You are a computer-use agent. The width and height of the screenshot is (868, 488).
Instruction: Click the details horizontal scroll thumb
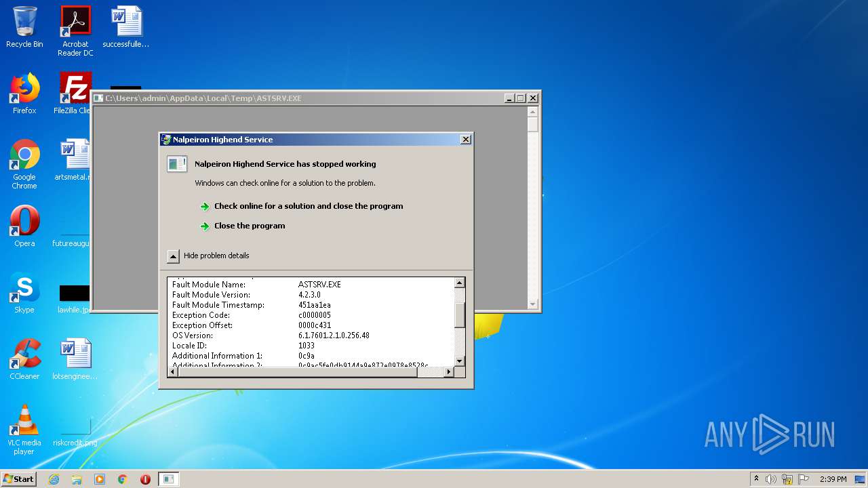(298, 372)
